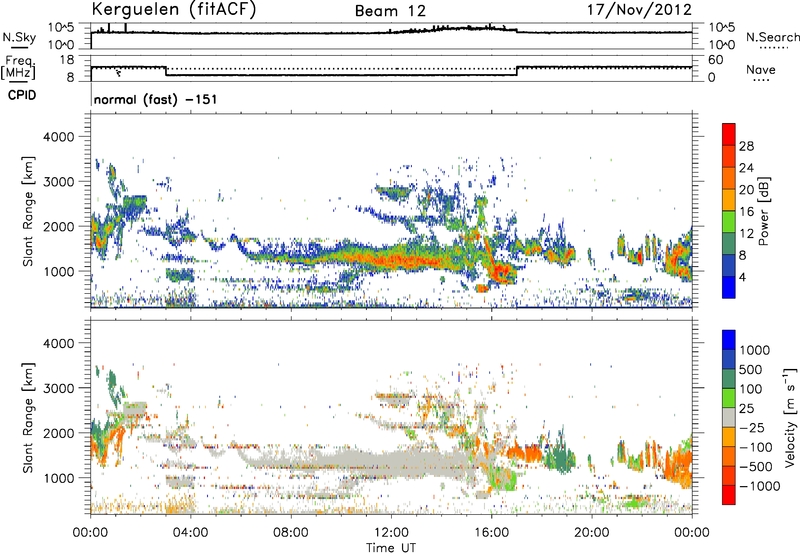Image resolution: width=800 pixels, height=554 pixels.
Task: Click the date 17/Nov/2012
Action: click(x=639, y=9)
